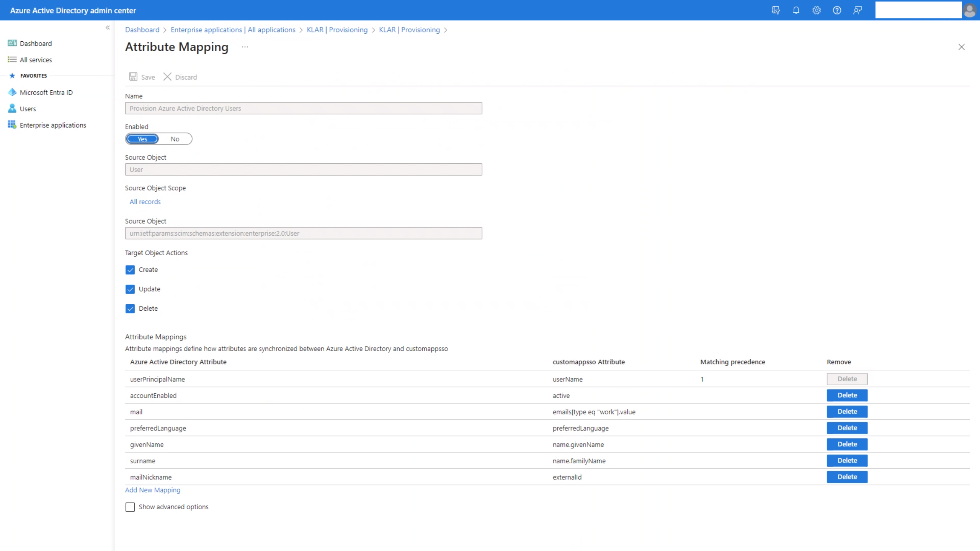Set Enabled toggle to Yes
The width and height of the screenshot is (980, 551).
[142, 139]
